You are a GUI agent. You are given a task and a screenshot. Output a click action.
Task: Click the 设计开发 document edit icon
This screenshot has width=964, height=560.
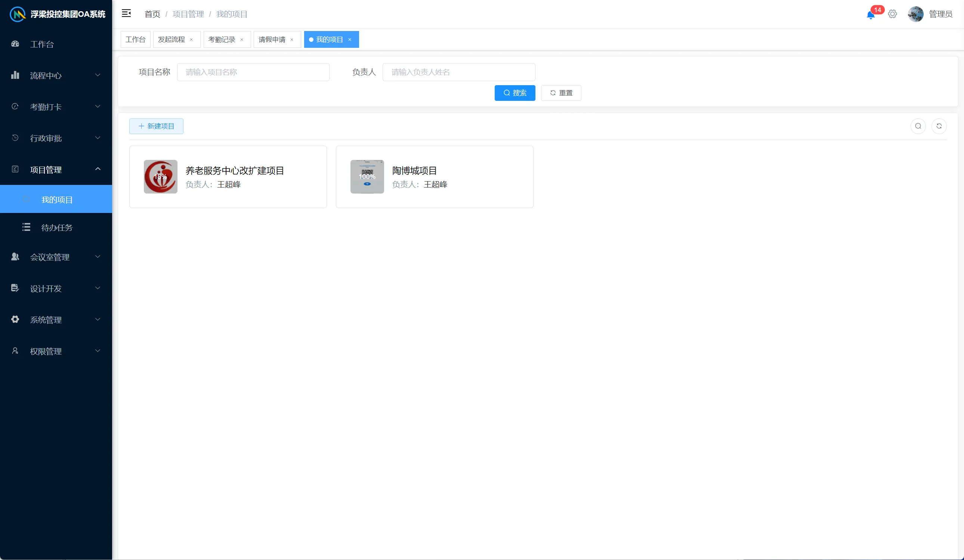(15, 288)
